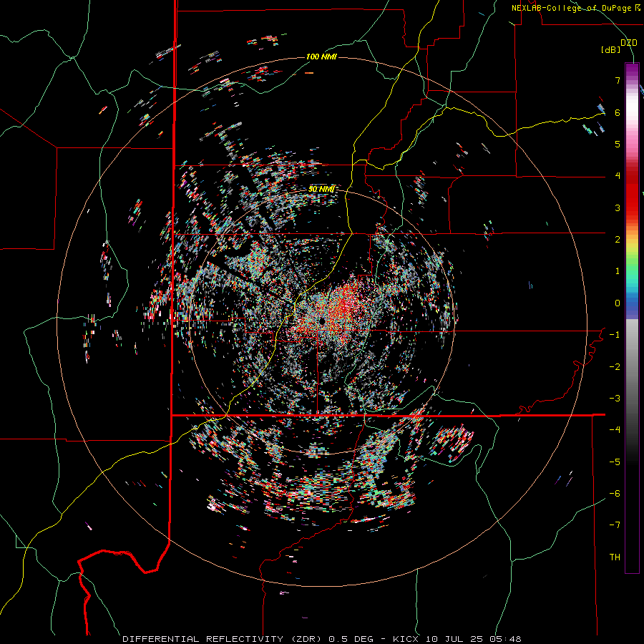Click the -5 value on the color scale
644x644 pixels.
click(615, 462)
